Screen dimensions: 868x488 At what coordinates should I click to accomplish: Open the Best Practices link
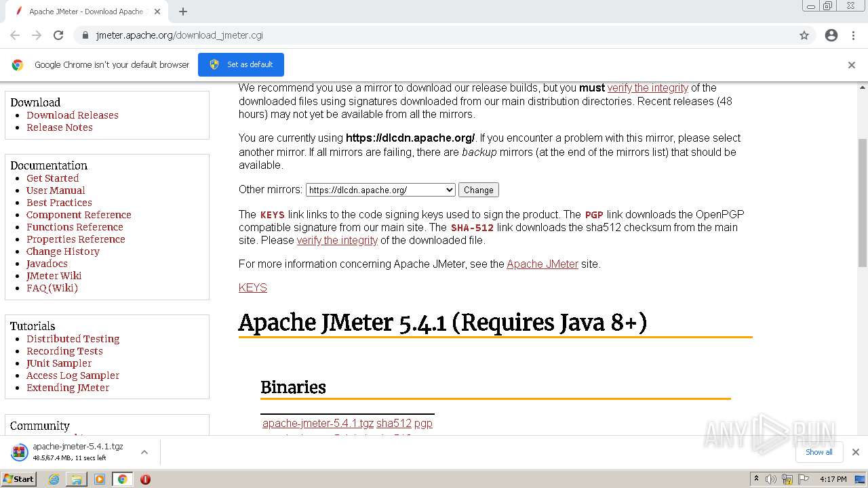coord(59,203)
